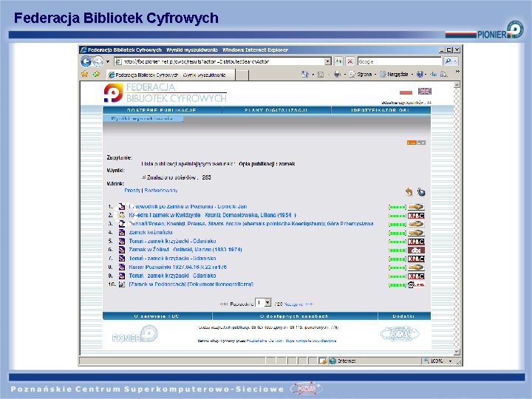The image size is (532, 399).
Task: Go to the Następne results page
Action: (299, 304)
